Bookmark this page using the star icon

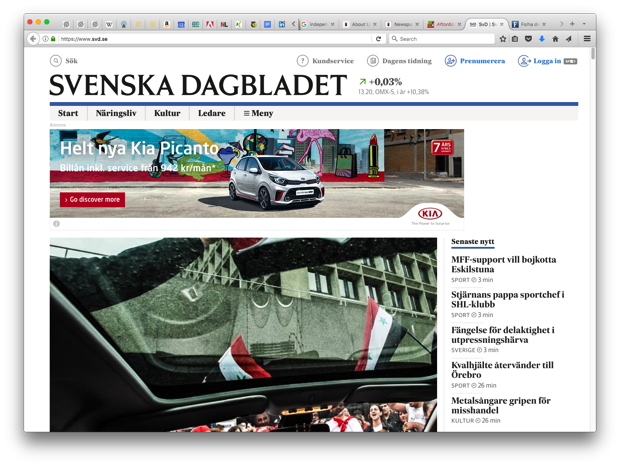tap(503, 39)
